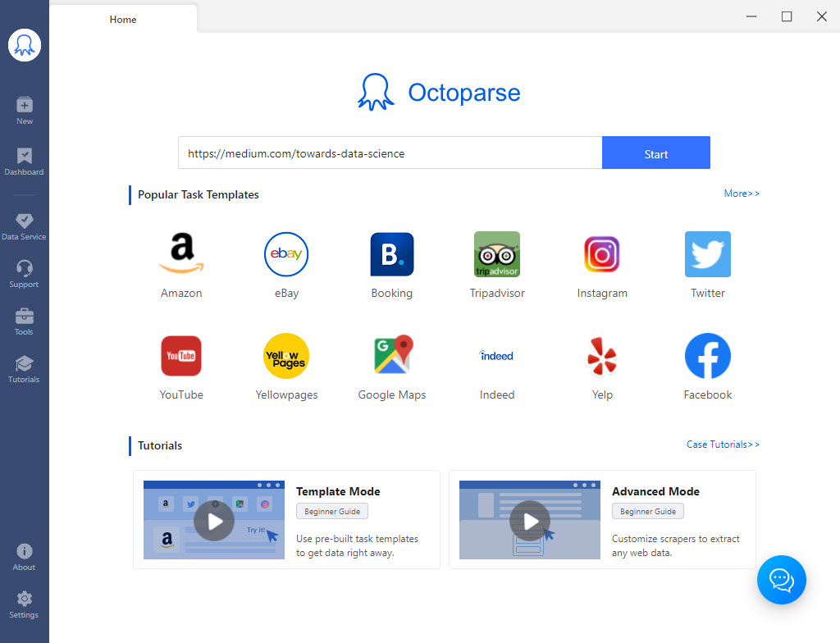Screen dimensions: 840x643
Task: Open the eBay scraping template
Action: click(x=286, y=254)
